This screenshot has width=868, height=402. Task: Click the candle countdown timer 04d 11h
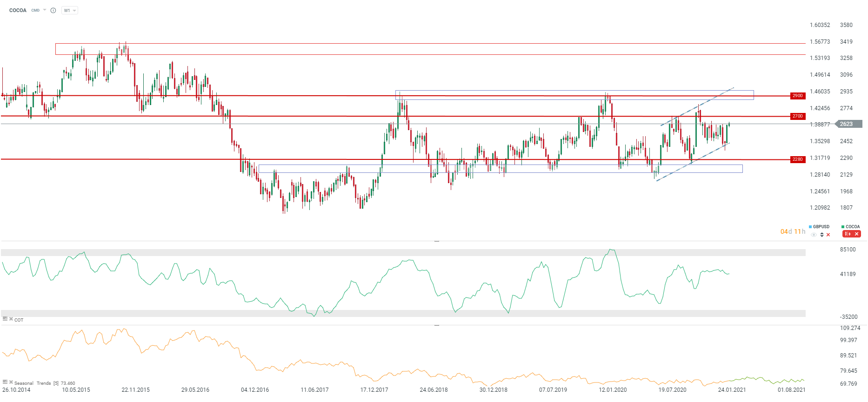point(793,231)
